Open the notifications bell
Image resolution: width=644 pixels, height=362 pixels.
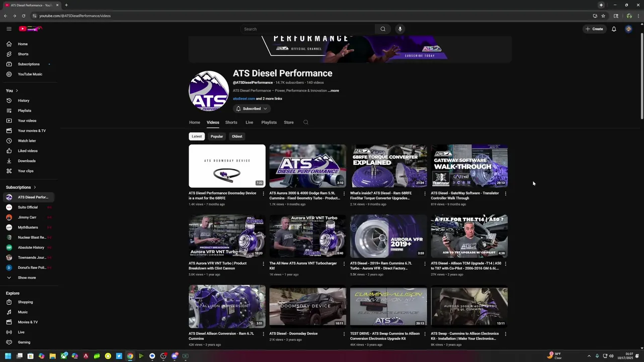pyautogui.click(x=614, y=29)
